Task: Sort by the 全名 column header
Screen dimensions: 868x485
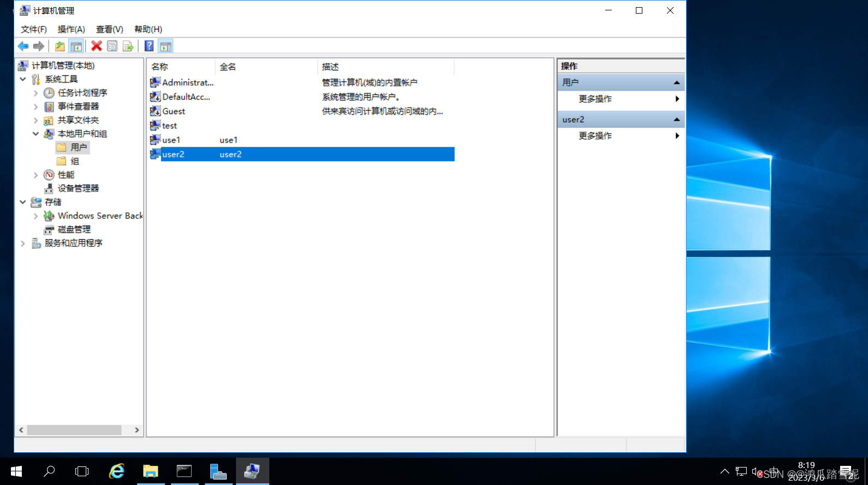Action: 266,67
